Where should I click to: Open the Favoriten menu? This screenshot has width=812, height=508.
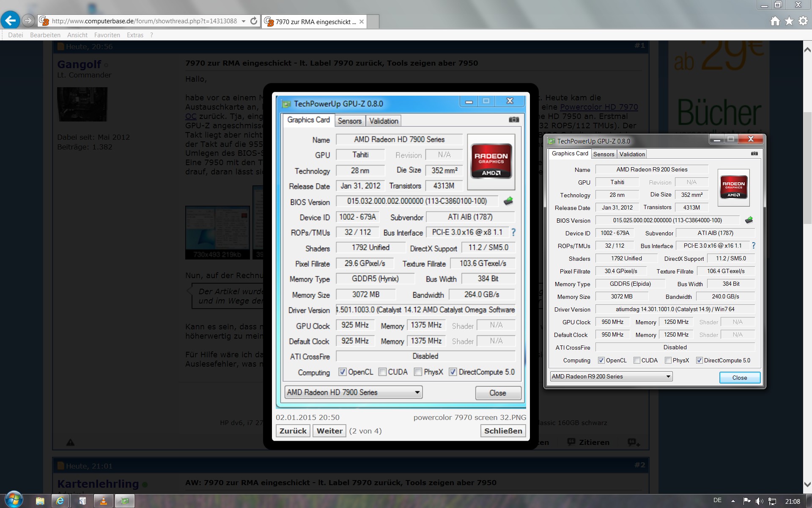point(107,35)
